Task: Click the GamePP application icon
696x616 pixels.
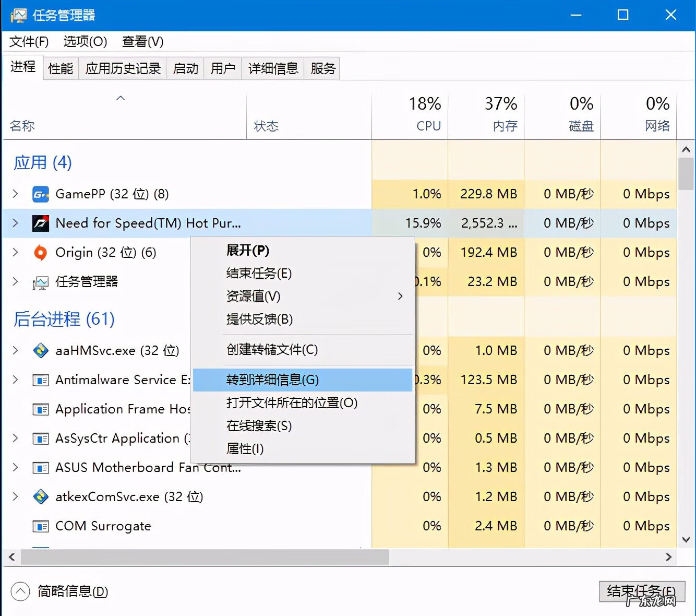Action: (41, 194)
